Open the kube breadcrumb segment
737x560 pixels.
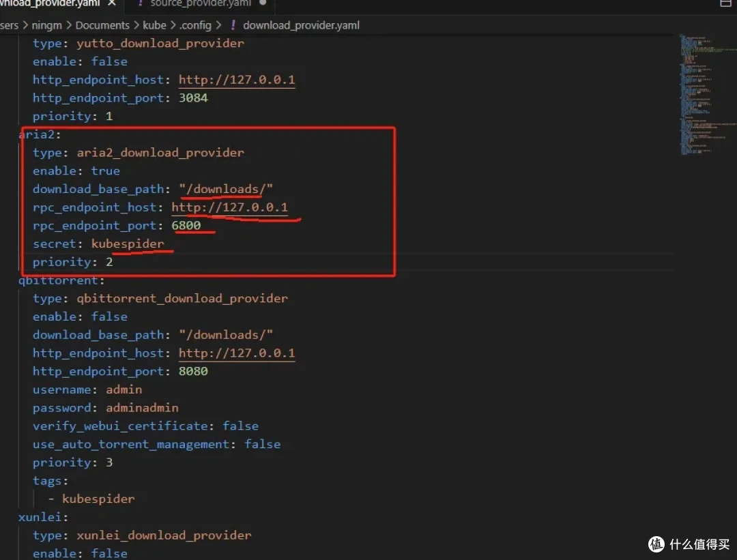[x=154, y=25]
